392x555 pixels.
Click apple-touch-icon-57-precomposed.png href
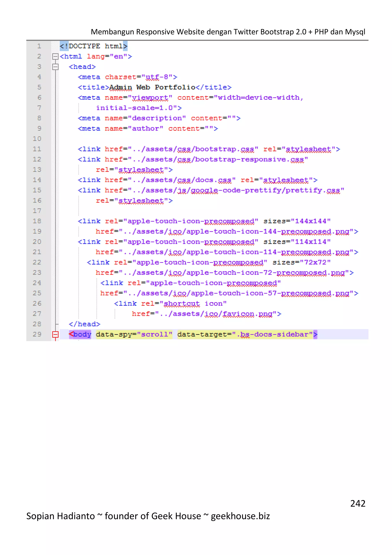[229, 293]
